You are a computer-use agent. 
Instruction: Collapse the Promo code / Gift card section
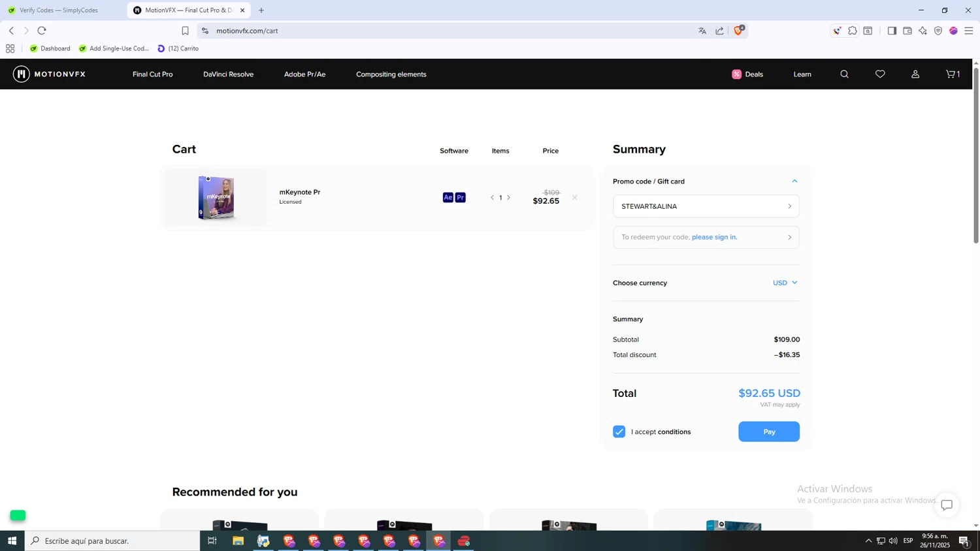(x=794, y=181)
